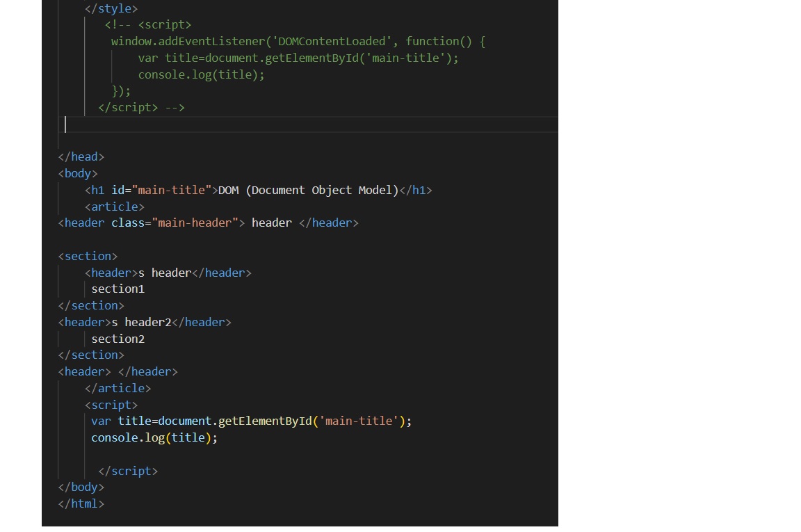Click the '<article>' opening tag

pos(115,207)
